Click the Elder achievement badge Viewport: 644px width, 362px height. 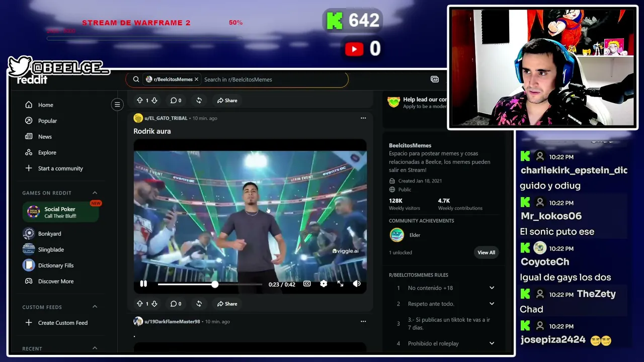click(397, 235)
